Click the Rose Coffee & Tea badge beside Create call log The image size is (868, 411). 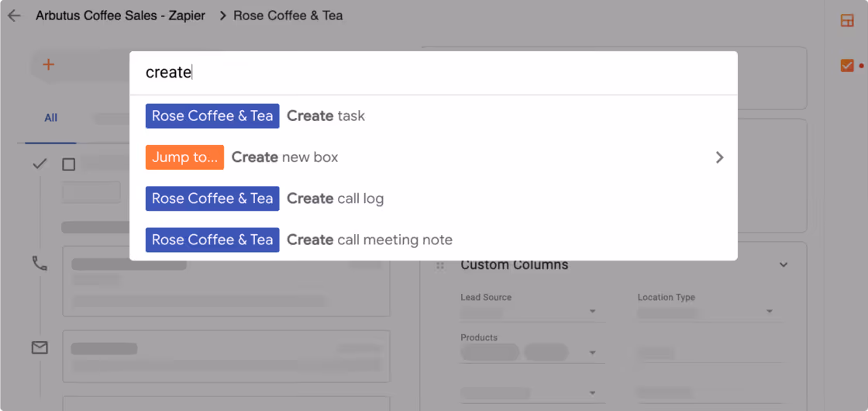[x=212, y=199]
